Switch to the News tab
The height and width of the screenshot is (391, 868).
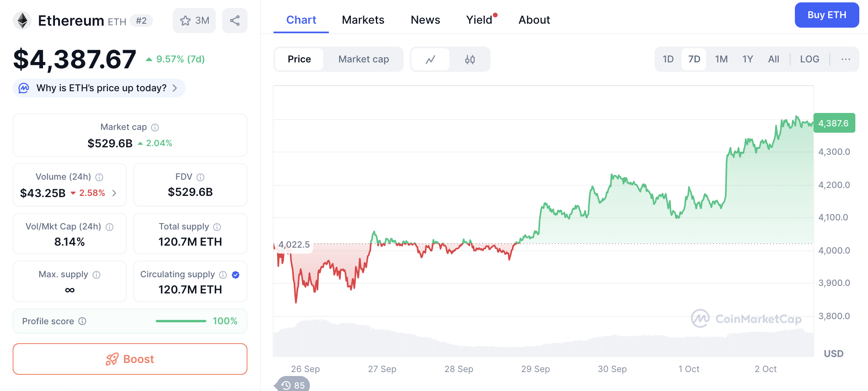pyautogui.click(x=425, y=20)
